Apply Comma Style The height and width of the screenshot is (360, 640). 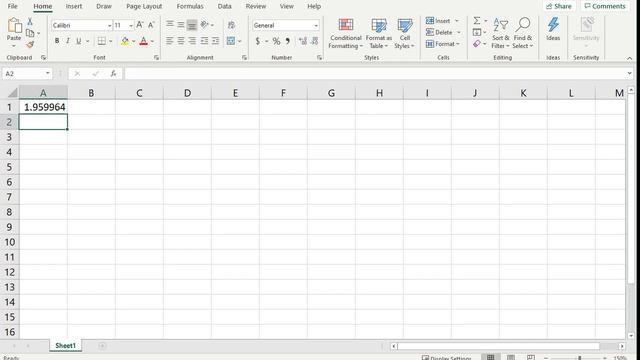(x=288, y=41)
